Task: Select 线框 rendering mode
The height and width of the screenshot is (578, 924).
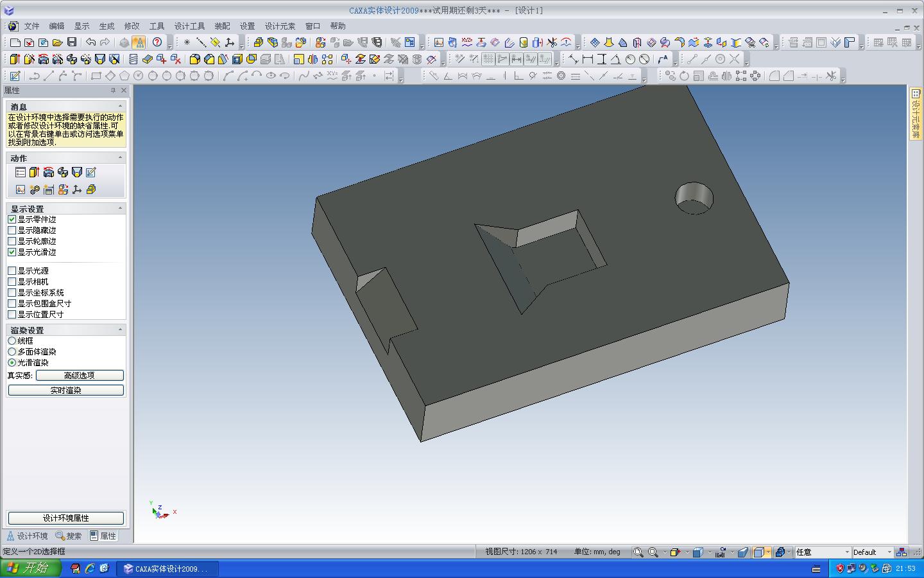Action: click(x=12, y=341)
